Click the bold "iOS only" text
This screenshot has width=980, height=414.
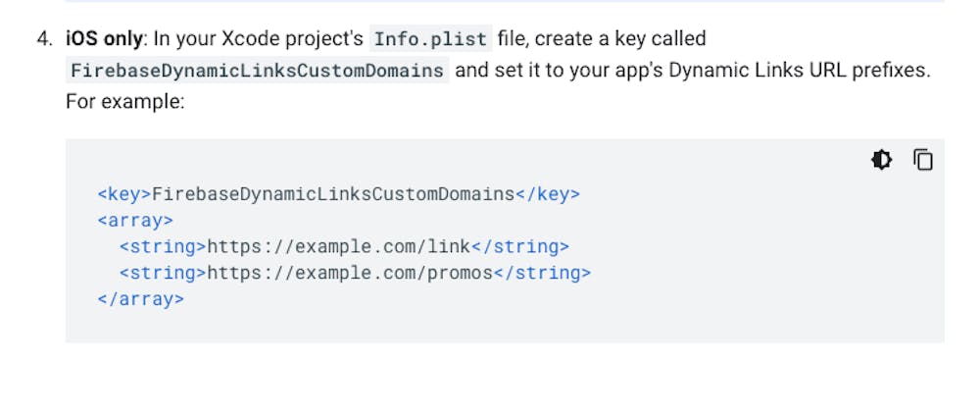click(104, 40)
